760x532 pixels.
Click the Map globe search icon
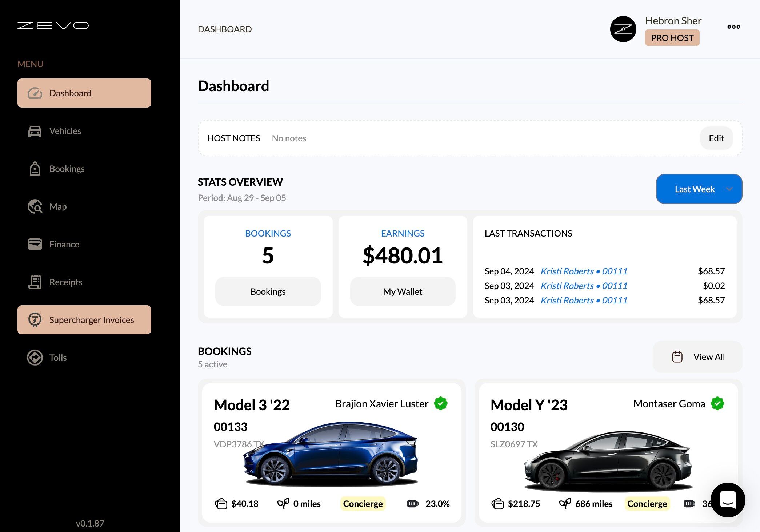(35, 207)
